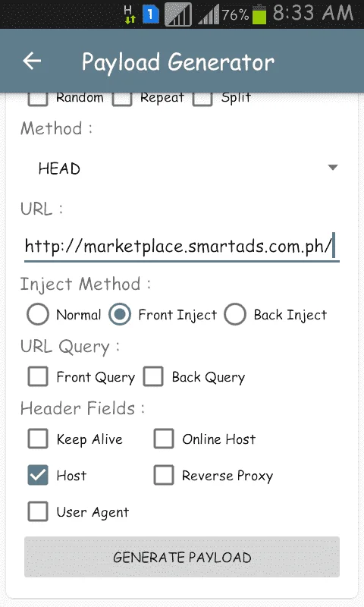The height and width of the screenshot is (607, 364).
Task: Open the Method dropdown arrow
Action: tap(333, 167)
